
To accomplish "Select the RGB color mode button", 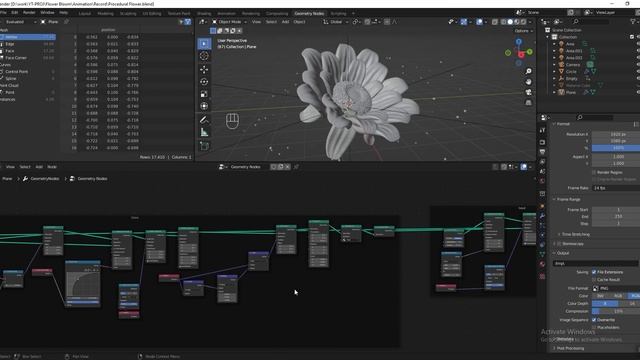I will pyautogui.click(x=618, y=296).
